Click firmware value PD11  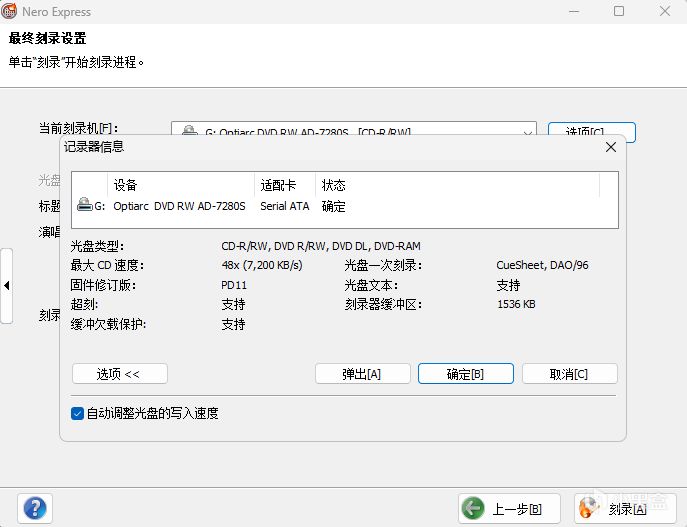click(234, 285)
